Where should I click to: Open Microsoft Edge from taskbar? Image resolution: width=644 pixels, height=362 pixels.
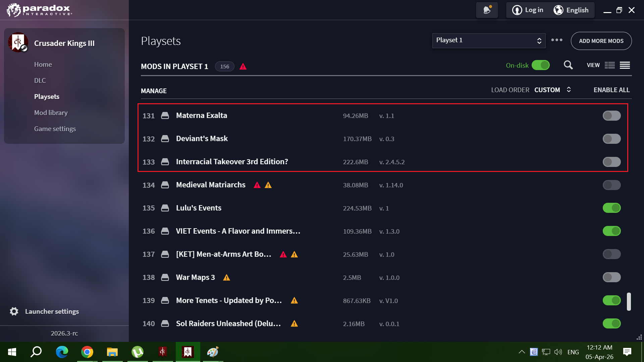click(x=62, y=352)
